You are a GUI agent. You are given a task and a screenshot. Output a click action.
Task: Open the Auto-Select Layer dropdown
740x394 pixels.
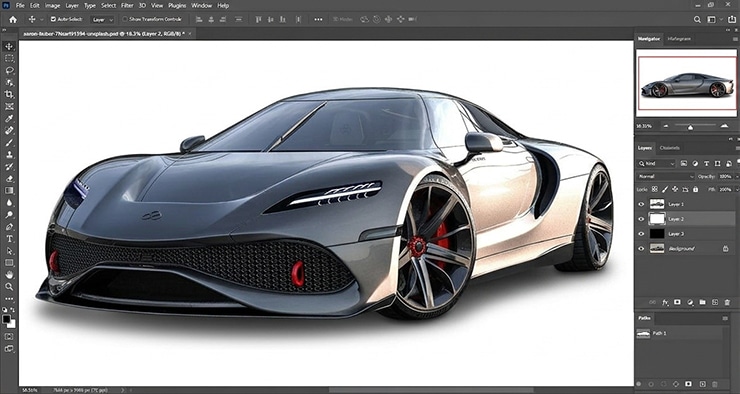tap(102, 20)
